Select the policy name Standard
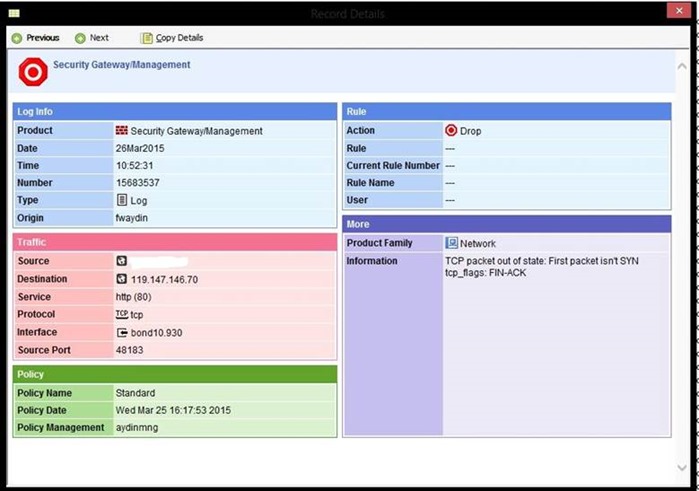 point(136,393)
